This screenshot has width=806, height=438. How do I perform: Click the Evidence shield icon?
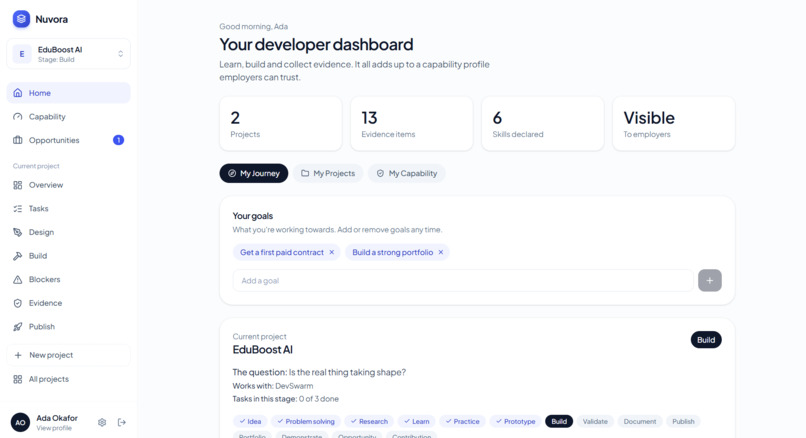[17, 303]
